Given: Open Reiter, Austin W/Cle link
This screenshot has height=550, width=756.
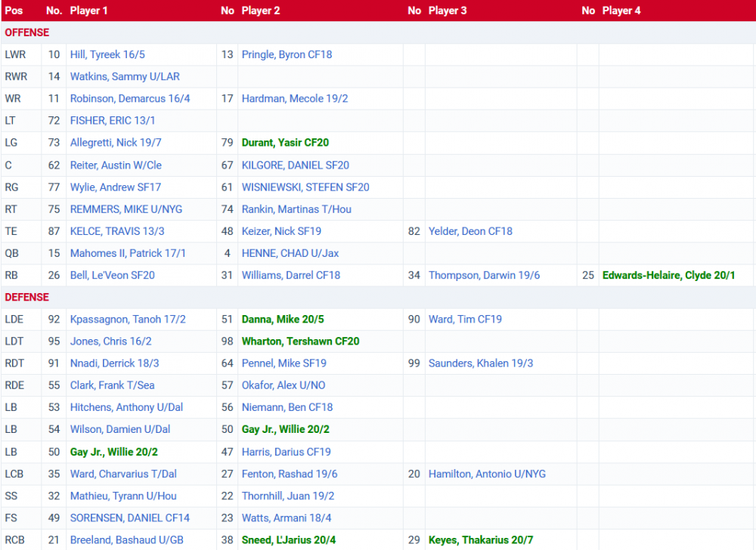Looking at the screenshot, I should tap(116, 165).
